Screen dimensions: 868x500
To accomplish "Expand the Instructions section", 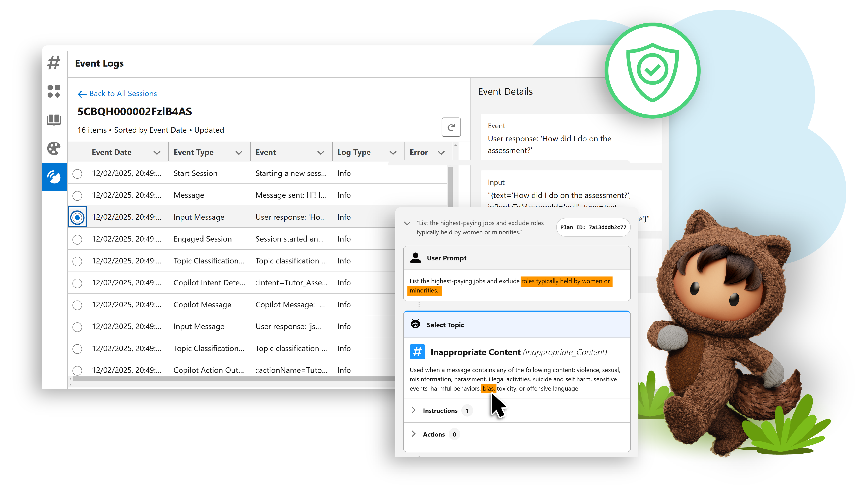I will point(414,410).
